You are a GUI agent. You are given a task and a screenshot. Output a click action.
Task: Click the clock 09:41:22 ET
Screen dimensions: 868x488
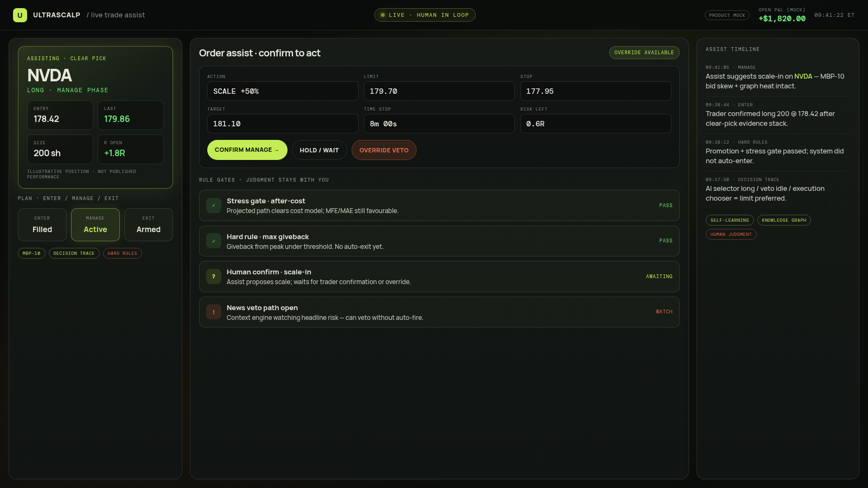tap(834, 15)
